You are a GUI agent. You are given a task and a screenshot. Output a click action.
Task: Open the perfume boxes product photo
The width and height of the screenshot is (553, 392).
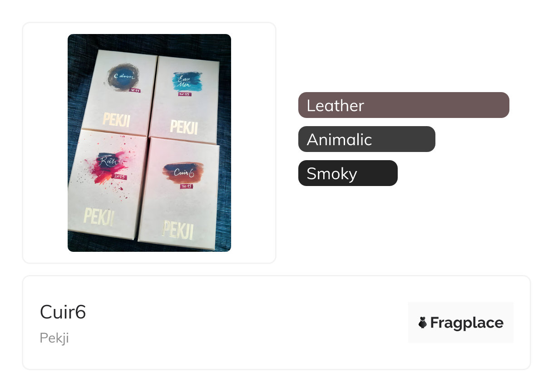pyautogui.click(x=149, y=143)
